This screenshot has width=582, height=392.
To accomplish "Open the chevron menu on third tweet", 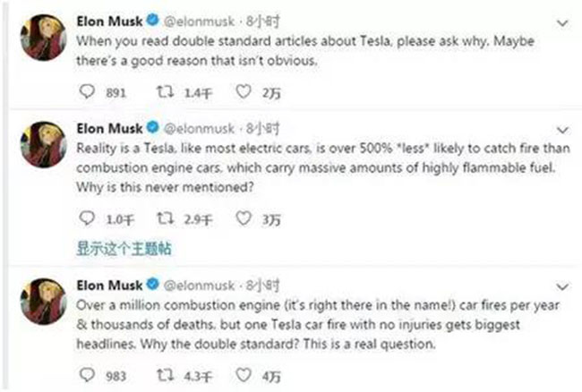I will click(x=562, y=286).
